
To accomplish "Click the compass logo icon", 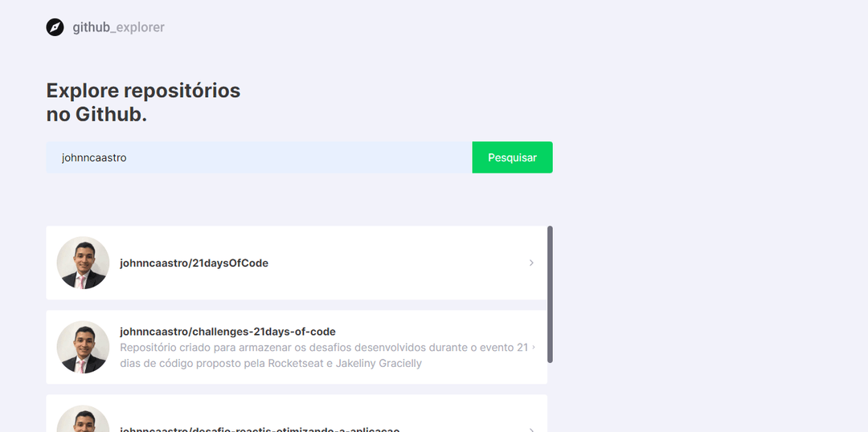I will pyautogui.click(x=55, y=27).
